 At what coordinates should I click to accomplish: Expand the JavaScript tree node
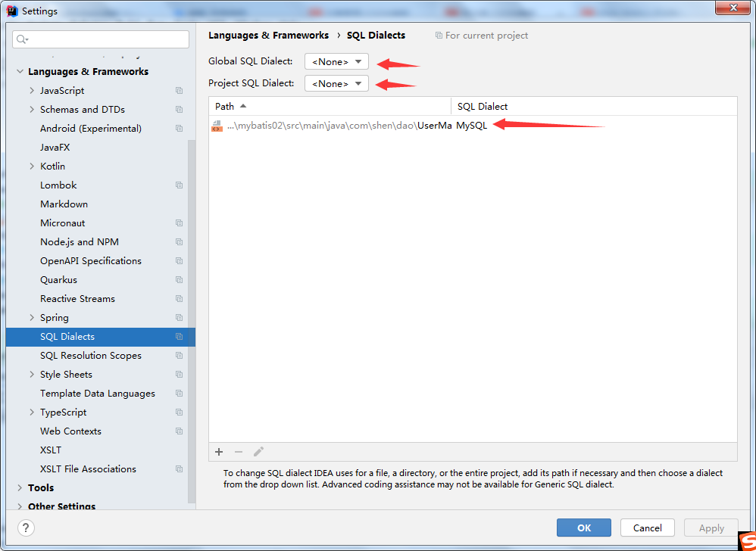pos(32,91)
